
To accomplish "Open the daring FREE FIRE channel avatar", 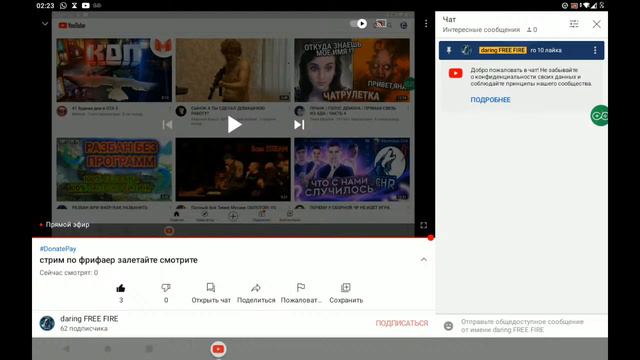I will (x=47, y=323).
